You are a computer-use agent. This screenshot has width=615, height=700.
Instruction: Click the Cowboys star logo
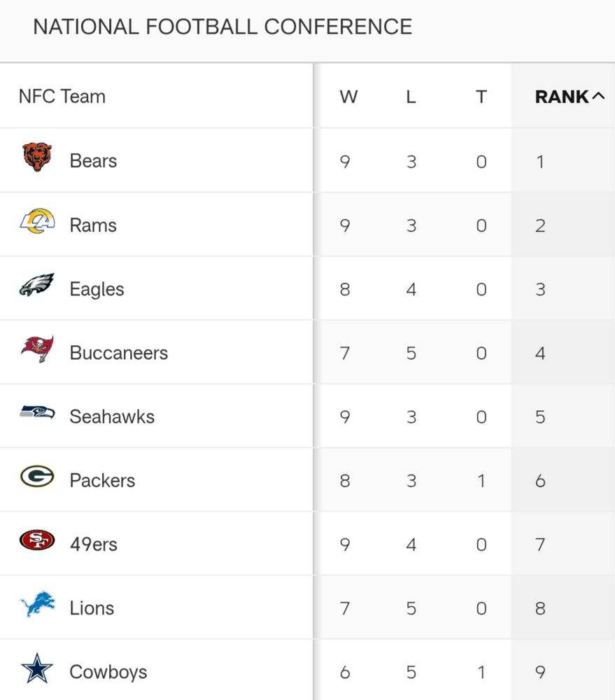coord(37,668)
